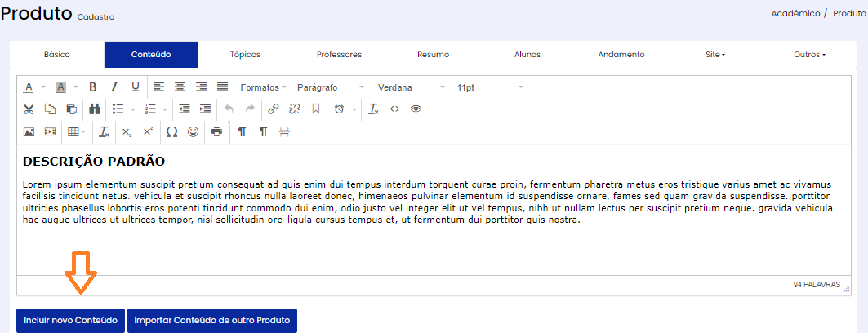This screenshot has width=868, height=333.
Task: Redo the last undone edit
Action: tap(250, 109)
